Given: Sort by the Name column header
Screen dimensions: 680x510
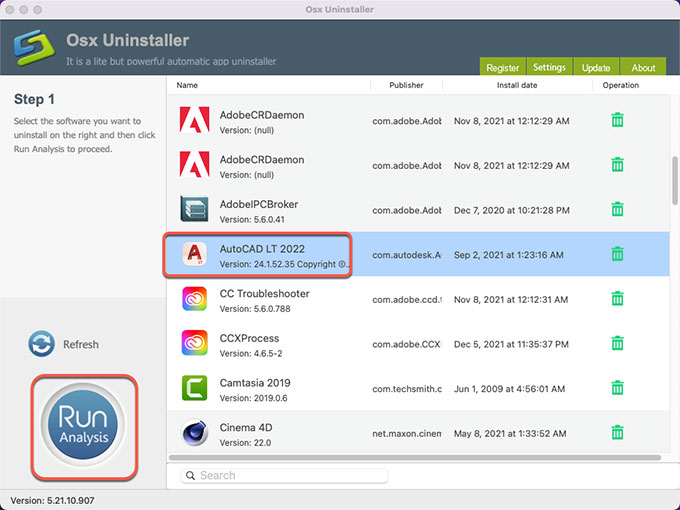Looking at the screenshot, I should 187,85.
